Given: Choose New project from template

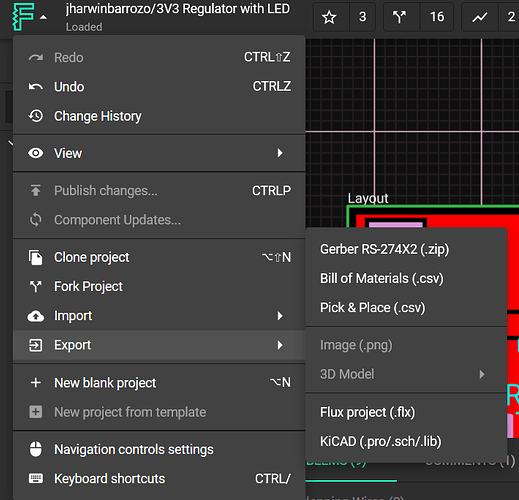Looking at the screenshot, I should (x=159, y=412).
